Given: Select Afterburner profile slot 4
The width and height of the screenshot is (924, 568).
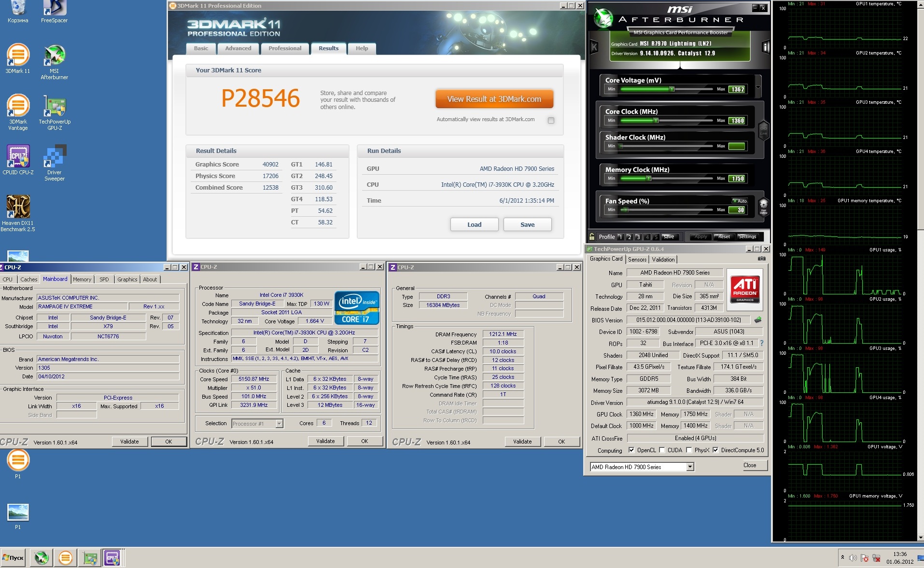Looking at the screenshot, I should point(647,237).
